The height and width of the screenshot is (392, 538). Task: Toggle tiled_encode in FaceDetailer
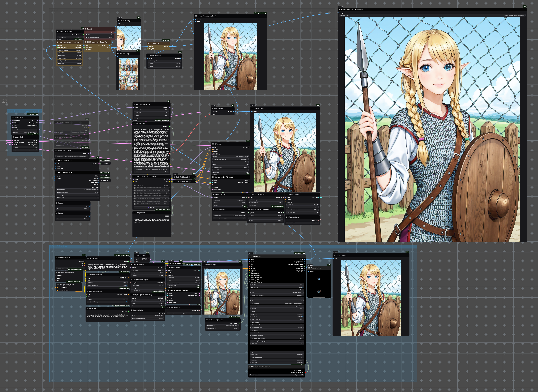click(277, 360)
